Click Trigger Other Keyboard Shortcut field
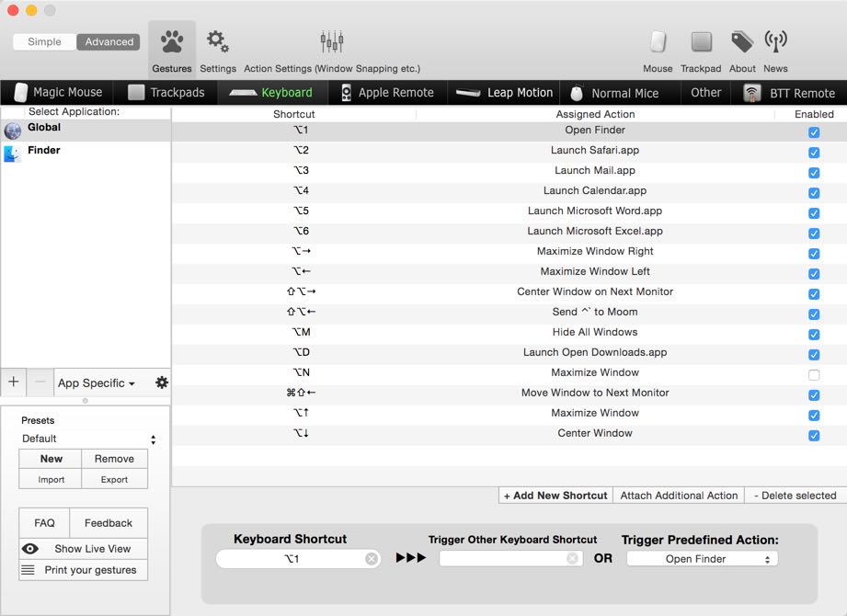Screen dimensions: 847x616 tap(511, 558)
